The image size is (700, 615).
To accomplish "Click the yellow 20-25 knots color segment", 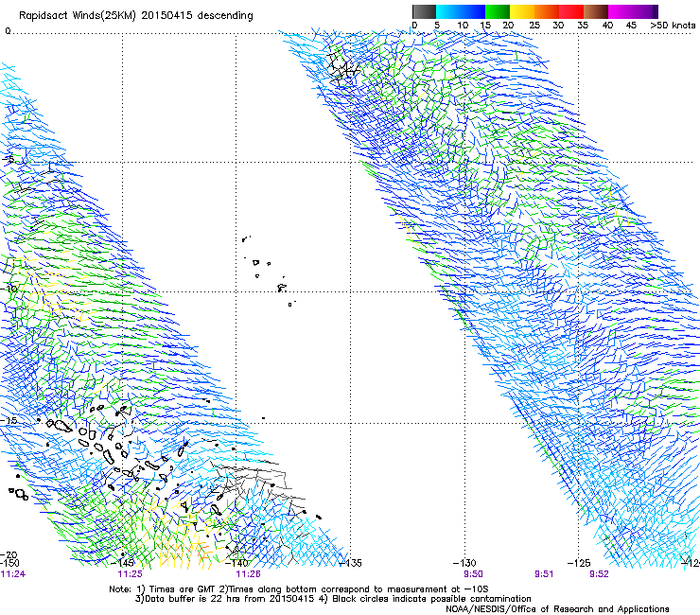I will (522, 11).
